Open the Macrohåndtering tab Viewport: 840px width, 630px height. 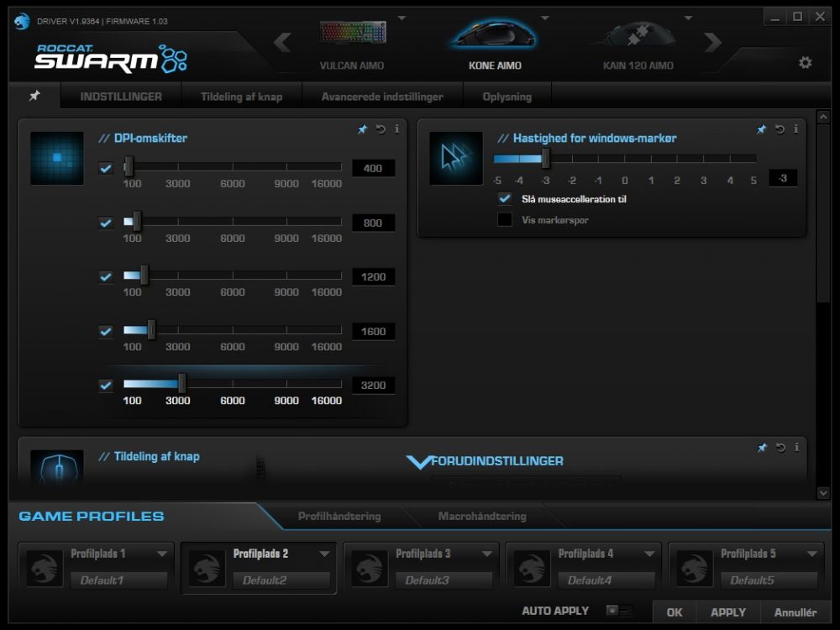coord(482,516)
